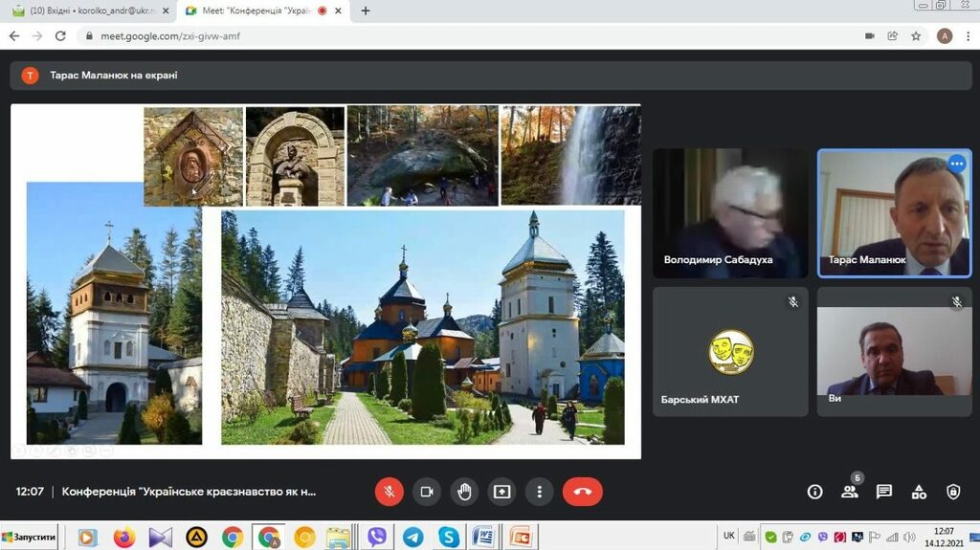Bookmark this page with the star icon
980x550 pixels.
pos(916,35)
